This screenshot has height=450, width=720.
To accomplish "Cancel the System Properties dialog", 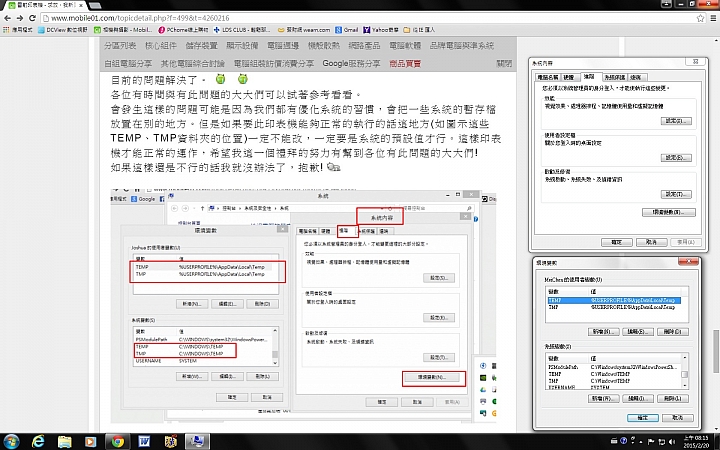I will coord(651,242).
